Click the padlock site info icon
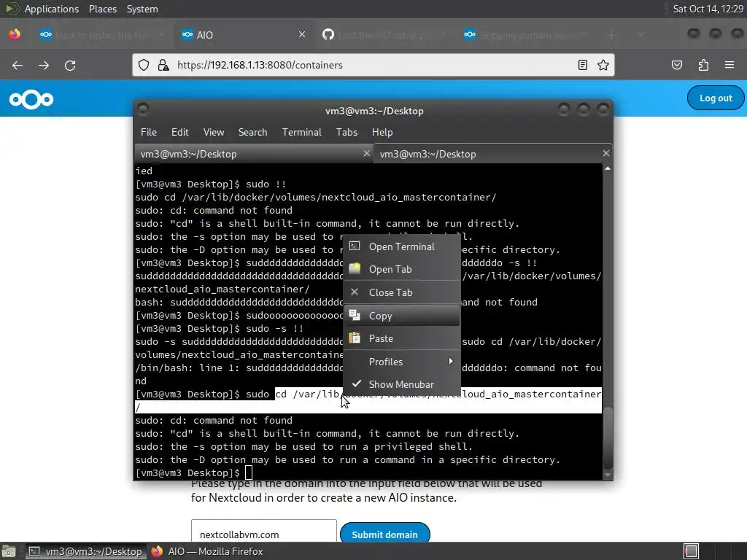Image resolution: width=747 pixels, height=560 pixels. click(x=163, y=65)
